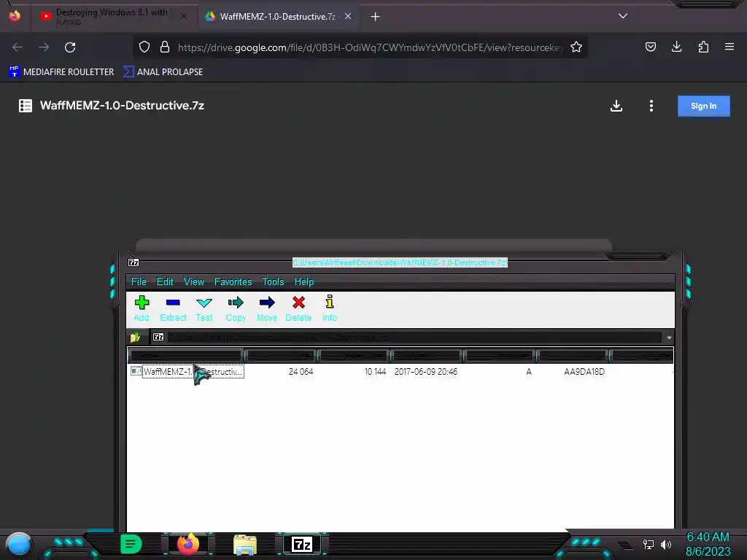Click the 7-Zip address path field

(406, 337)
